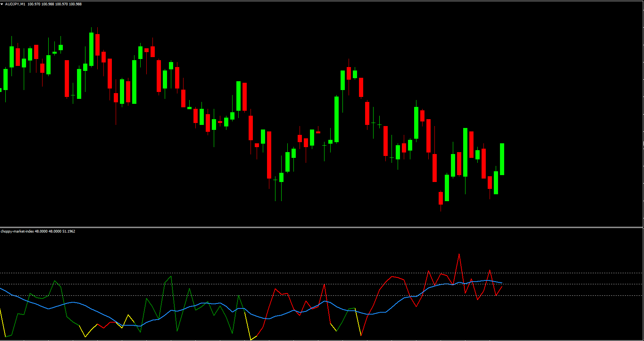The height and width of the screenshot is (341, 644).
Task: Select the tallest green peak of the indicator line
Action: pyautogui.click(x=171, y=276)
